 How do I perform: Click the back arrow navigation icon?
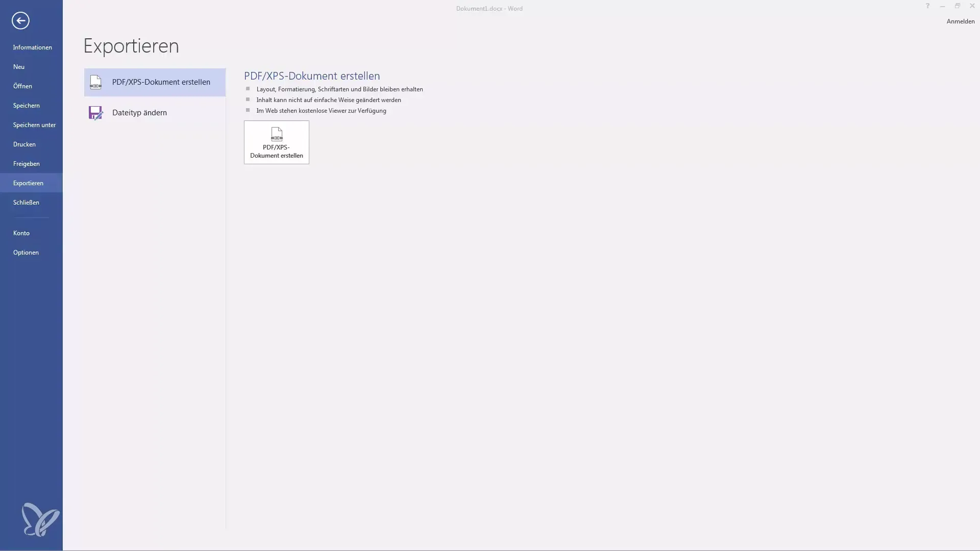pos(19,20)
